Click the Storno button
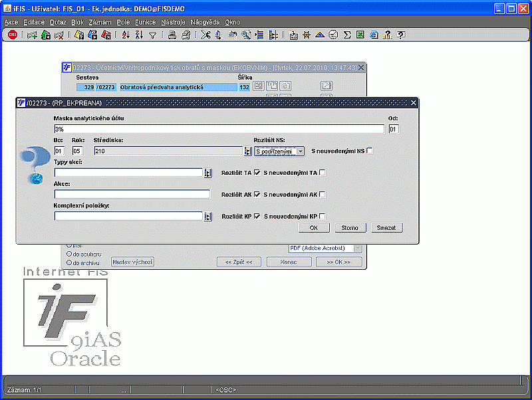Viewport: 532px width, 400px height. point(350,228)
